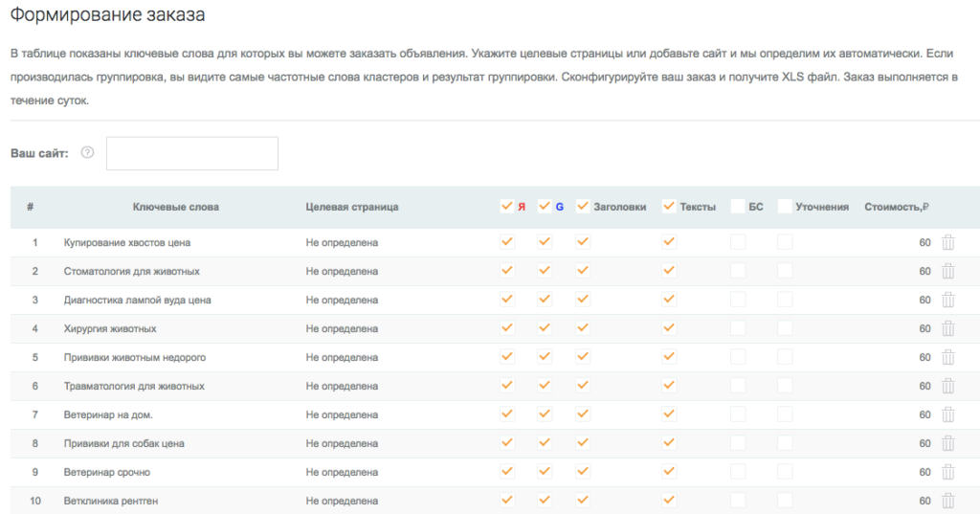Remove Диагностика лампой вуда цена keyword row
The height and width of the screenshot is (514, 980).
coord(947,300)
